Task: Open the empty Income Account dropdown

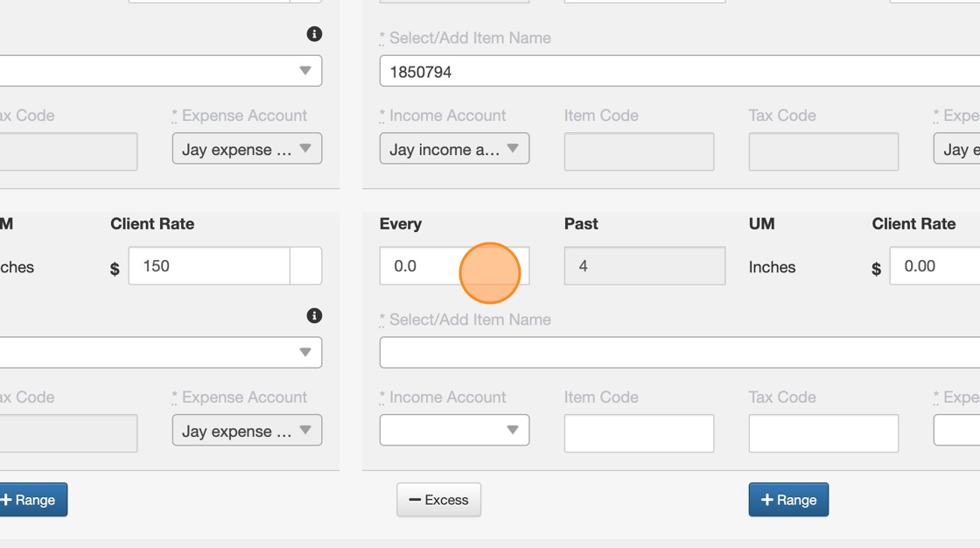Action: (454, 430)
